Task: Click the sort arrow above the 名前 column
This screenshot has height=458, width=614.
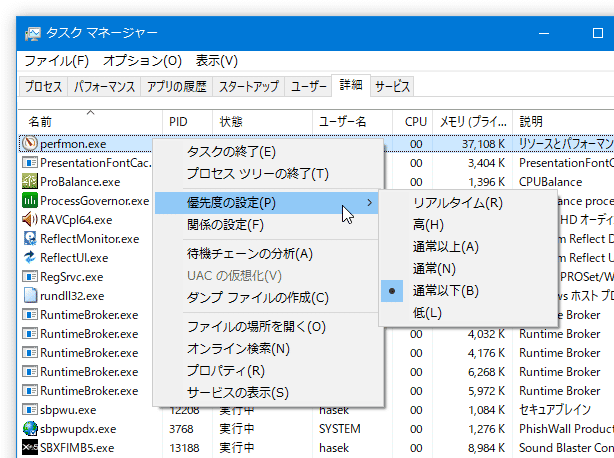Action: tap(90, 112)
